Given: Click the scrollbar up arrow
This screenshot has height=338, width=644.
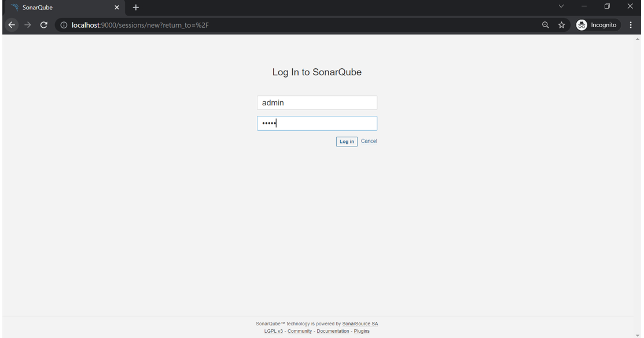Looking at the screenshot, I should (638, 39).
